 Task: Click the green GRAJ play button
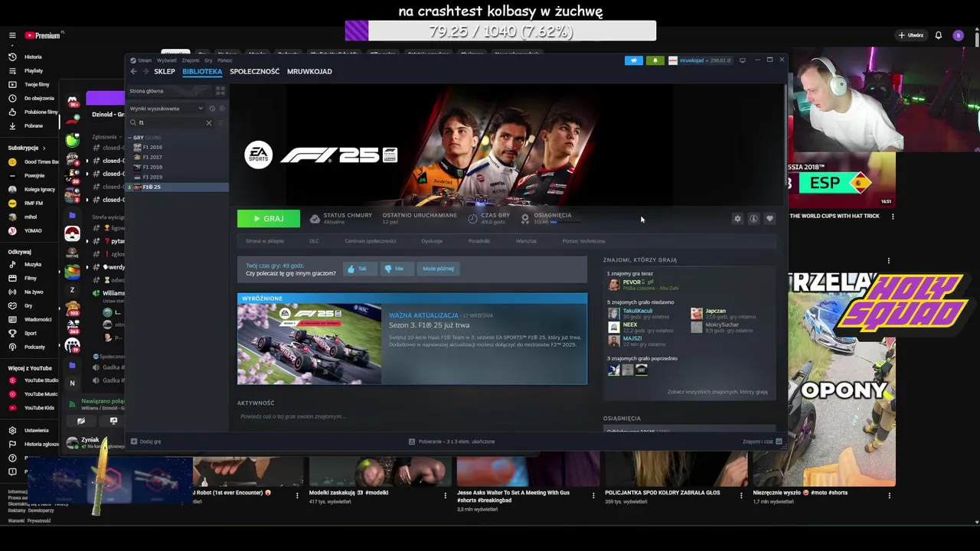(x=269, y=219)
